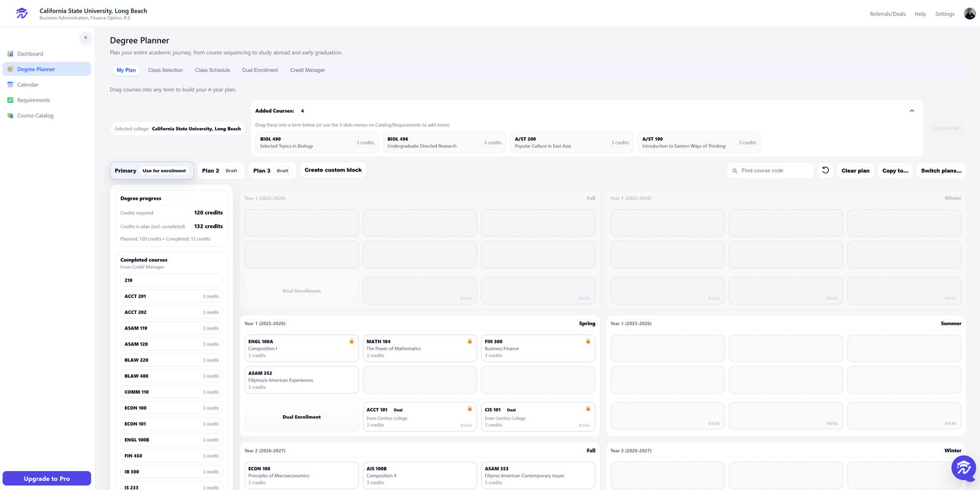Click completed course FIN 450

pos(171,456)
